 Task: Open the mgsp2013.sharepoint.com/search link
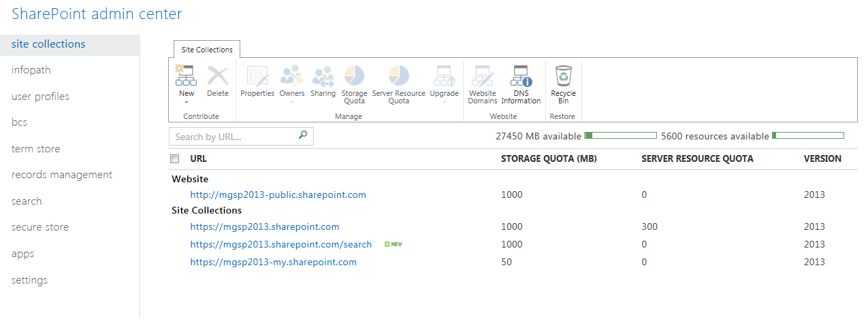[x=281, y=244]
